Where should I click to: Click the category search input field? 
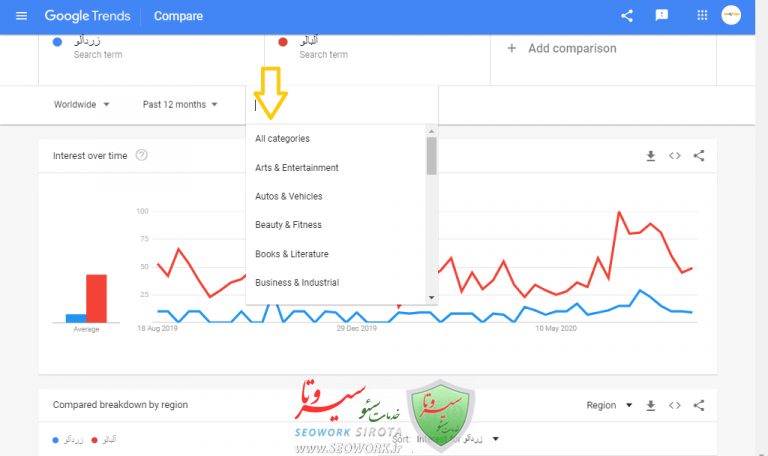tap(340, 104)
